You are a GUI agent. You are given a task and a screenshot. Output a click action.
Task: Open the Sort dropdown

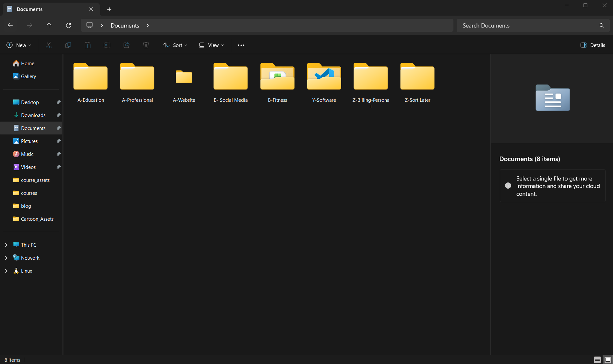tap(175, 45)
